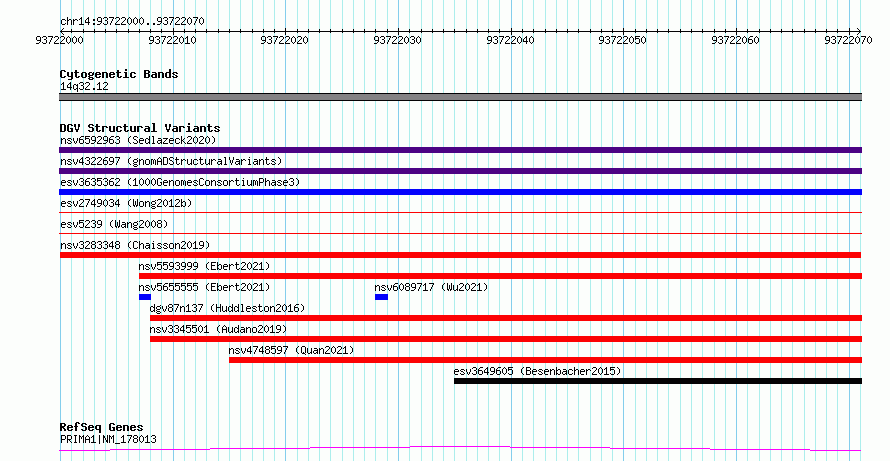This screenshot has width=890, height=461.
Task: Click the Cytogenetic Bands track title
Action: 119,74
